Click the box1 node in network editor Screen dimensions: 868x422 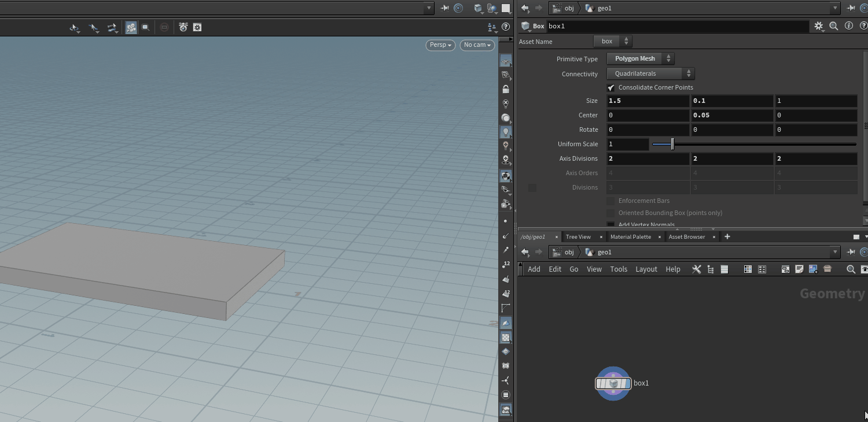click(x=613, y=383)
